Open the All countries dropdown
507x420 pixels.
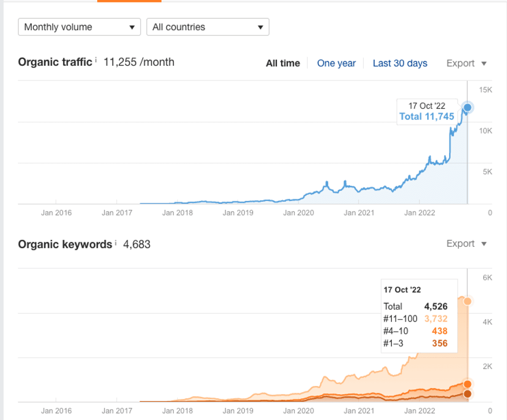click(x=207, y=27)
